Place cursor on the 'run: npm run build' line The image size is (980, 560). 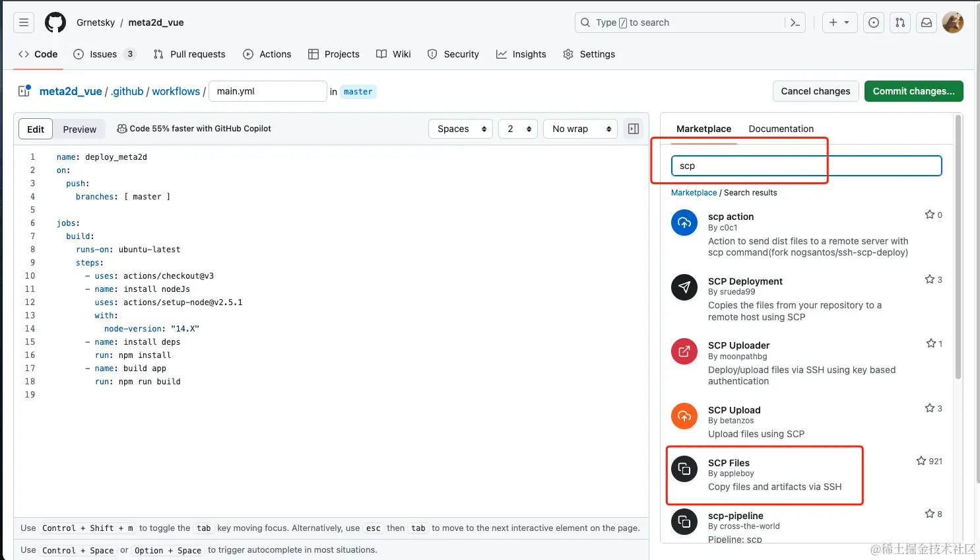(138, 382)
